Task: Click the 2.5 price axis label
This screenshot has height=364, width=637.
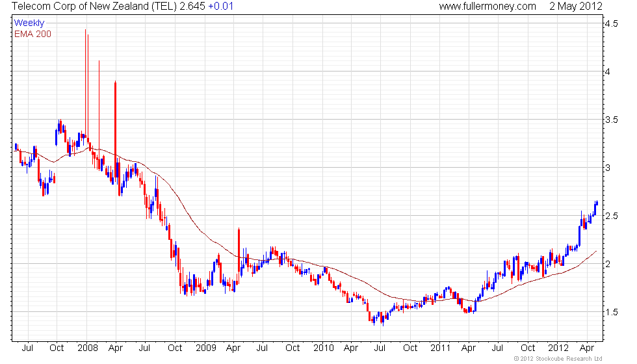Action: tap(612, 216)
